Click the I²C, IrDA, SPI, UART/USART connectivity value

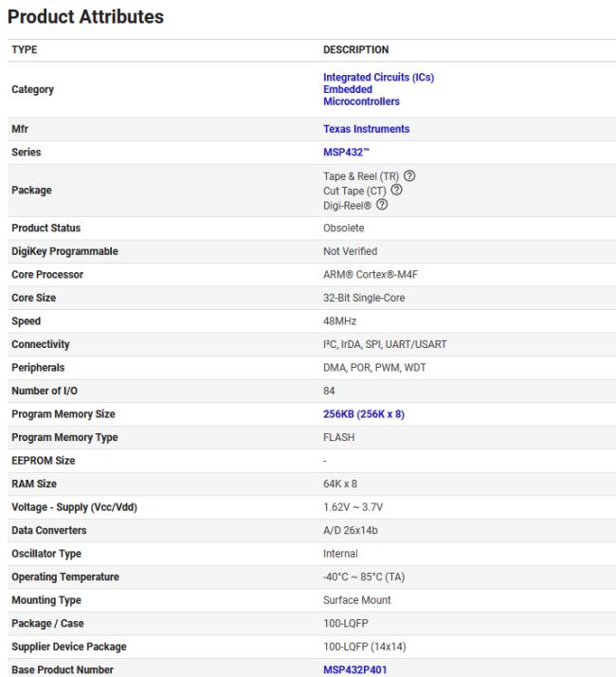click(x=385, y=344)
